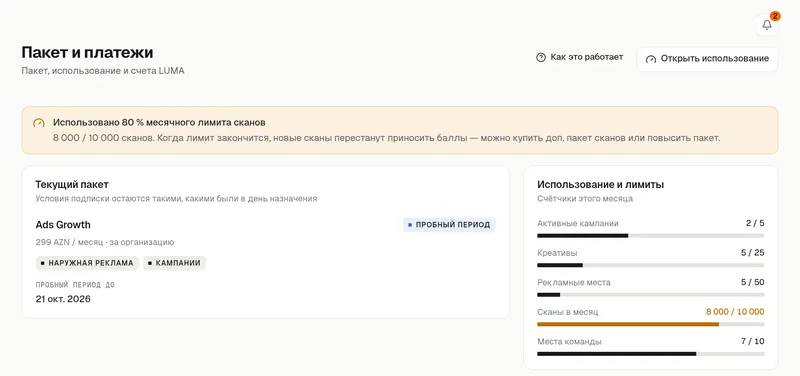
Task: Click the 'Активные кампании' label
Action: point(578,223)
